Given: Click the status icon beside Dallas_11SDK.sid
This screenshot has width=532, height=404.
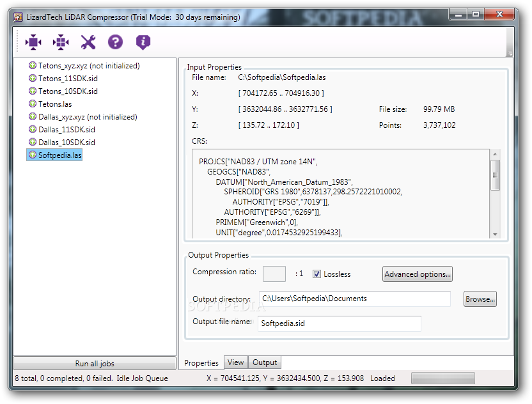Looking at the screenshot, I should pyautogui.click(x=33, y=129).
